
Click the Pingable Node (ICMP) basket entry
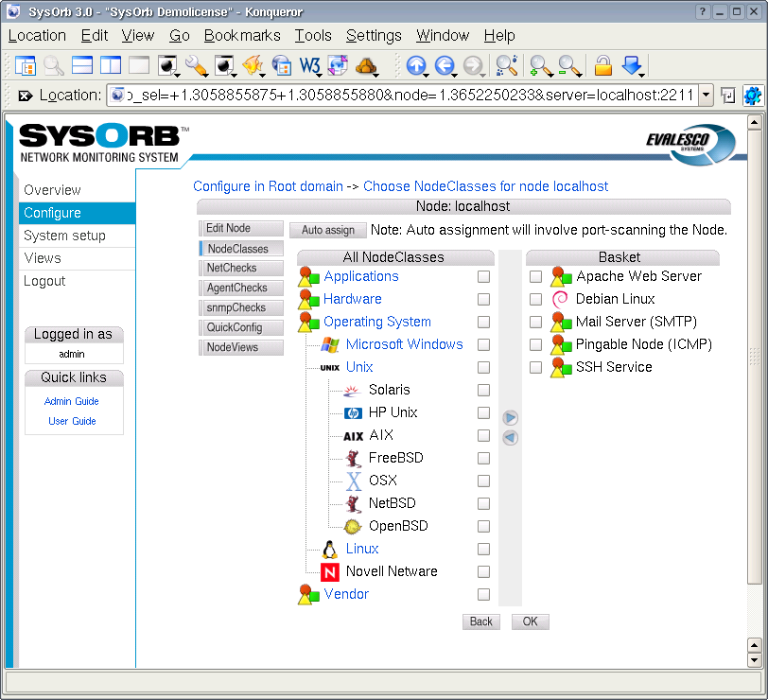[643, 345]
